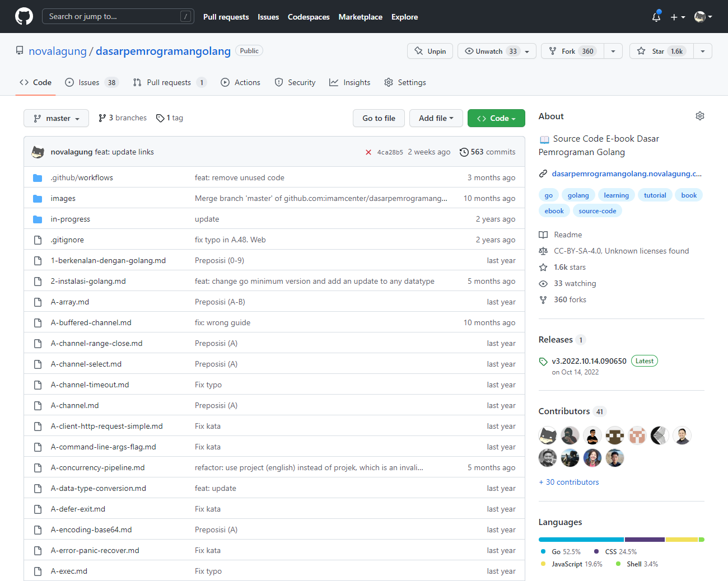Open the Security tab
The image size is (728, 581).
tap(295, 82)
